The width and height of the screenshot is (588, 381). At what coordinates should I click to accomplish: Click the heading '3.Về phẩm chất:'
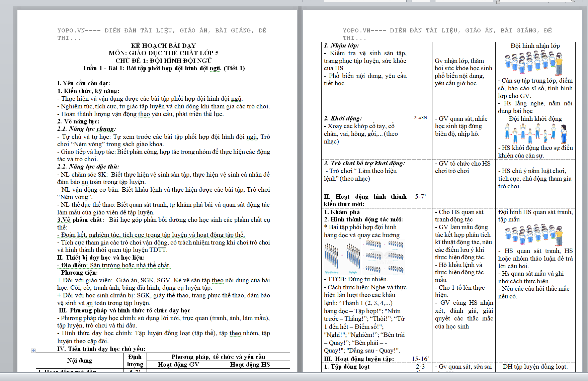(80, 220)
